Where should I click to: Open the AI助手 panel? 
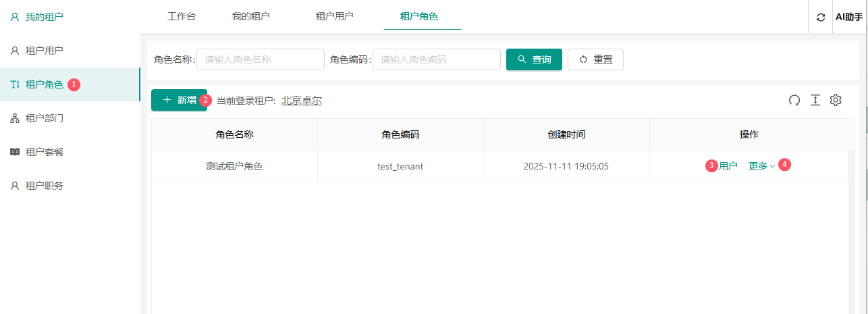coord(849,18)
